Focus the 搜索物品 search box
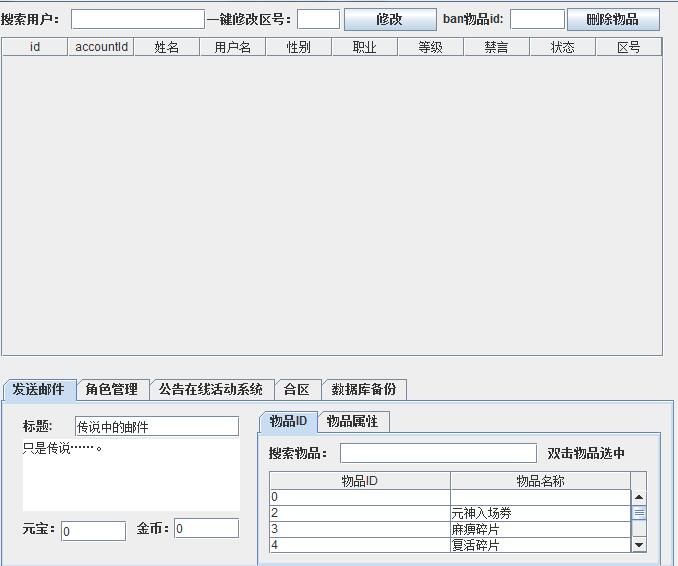 coord(438,453)
